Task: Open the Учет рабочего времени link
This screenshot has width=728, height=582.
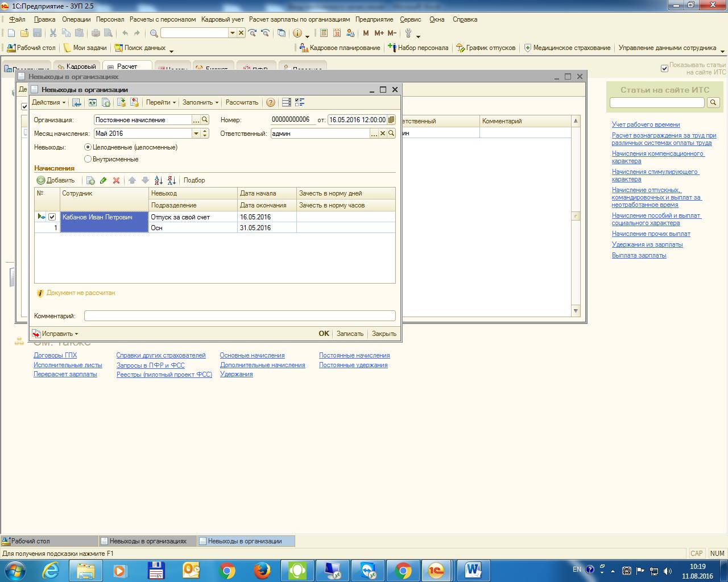Action: point(646,124)
